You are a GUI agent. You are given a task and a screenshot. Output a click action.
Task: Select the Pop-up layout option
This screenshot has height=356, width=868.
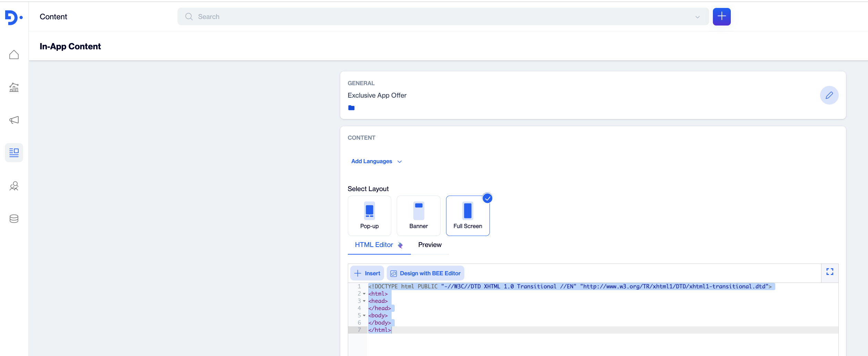click(370, 216)
